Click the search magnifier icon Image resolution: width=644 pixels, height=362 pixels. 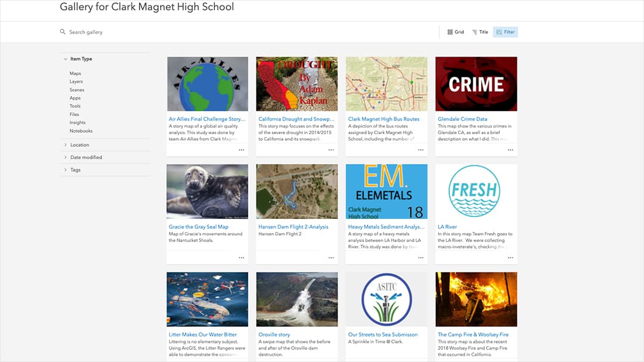pos(62,31)
